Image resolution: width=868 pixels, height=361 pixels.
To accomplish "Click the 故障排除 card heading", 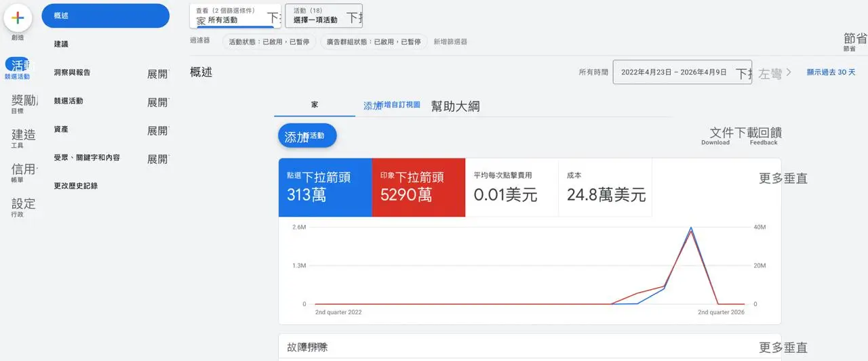I will [307, 347].
